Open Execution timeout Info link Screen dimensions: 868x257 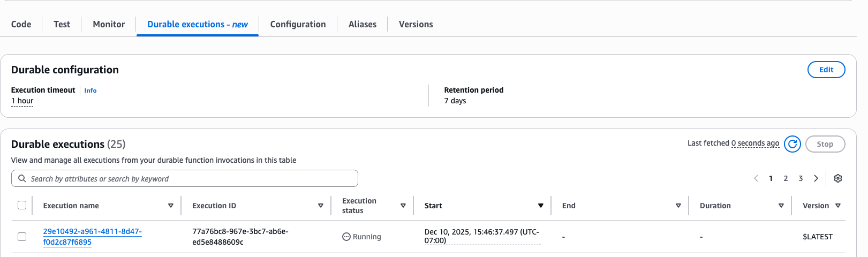pyautogui.click(x=90, y=90)
